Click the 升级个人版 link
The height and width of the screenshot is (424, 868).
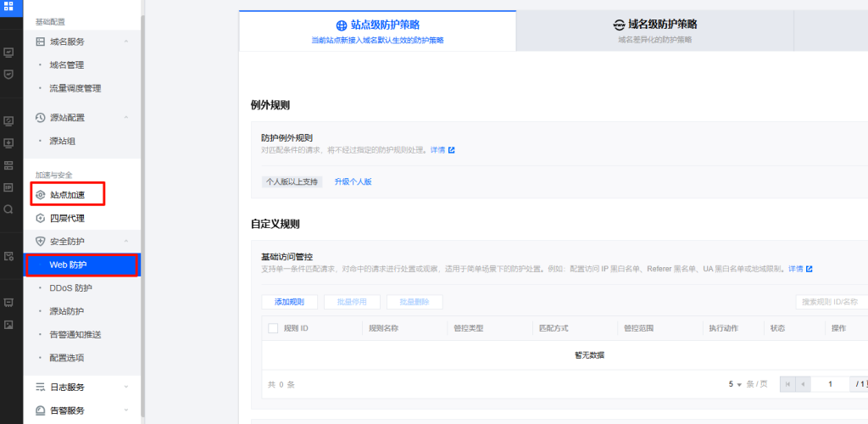(353, 181)
